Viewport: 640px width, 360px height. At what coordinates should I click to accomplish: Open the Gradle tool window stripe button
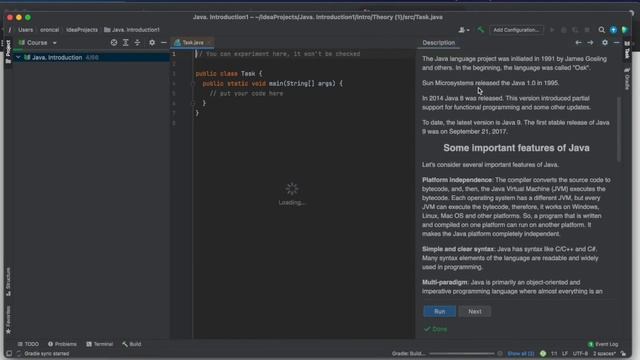tap(627, 79)
